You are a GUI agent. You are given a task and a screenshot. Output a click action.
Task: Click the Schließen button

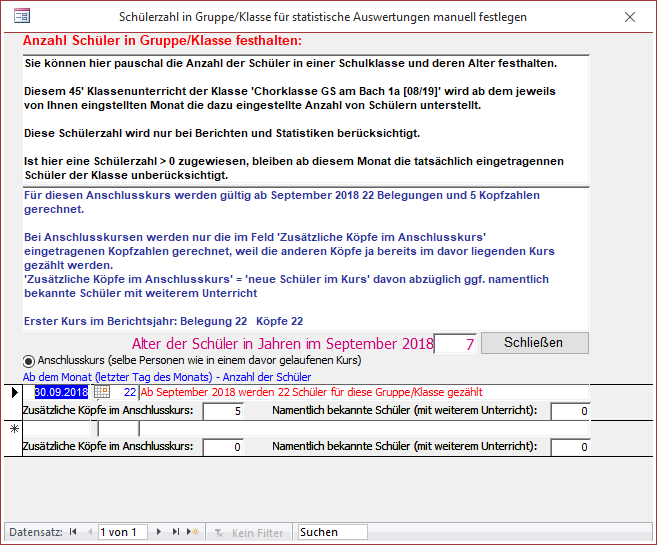(534, 342)
